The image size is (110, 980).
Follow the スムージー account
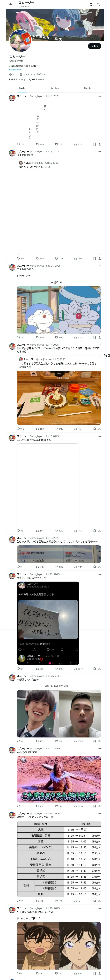coord(95,46)
